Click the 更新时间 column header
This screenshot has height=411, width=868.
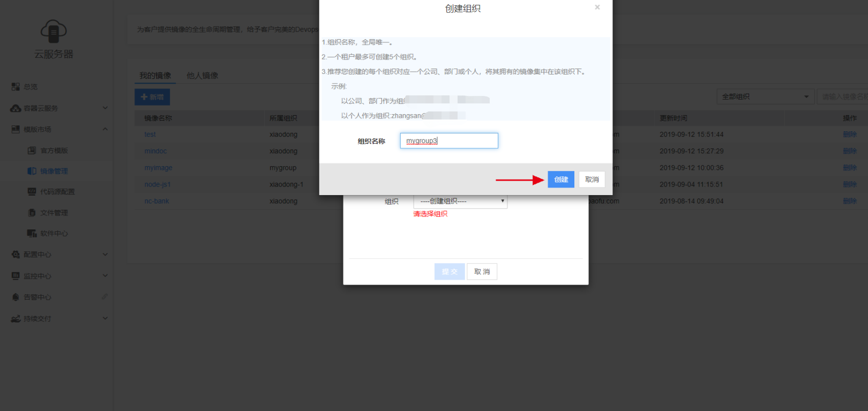674,118
